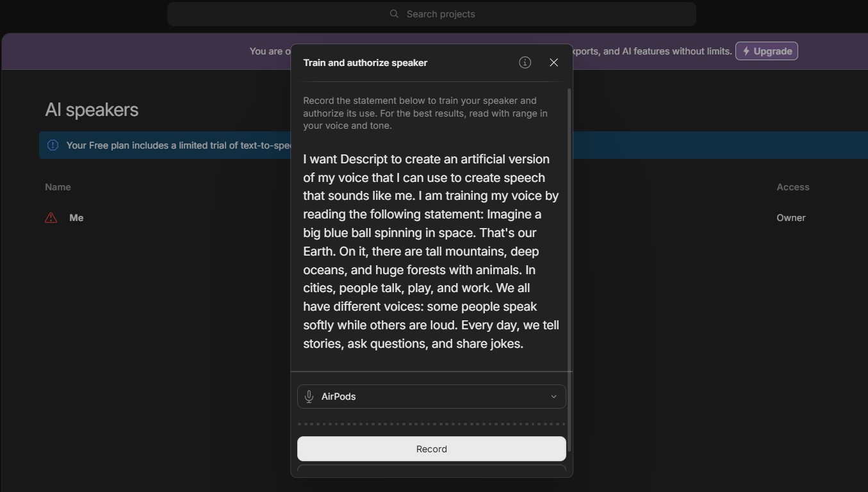Click the lightning bolt icon on Upgrade

click(746, 51)
